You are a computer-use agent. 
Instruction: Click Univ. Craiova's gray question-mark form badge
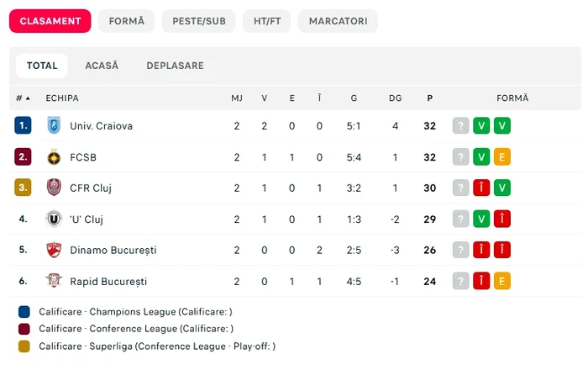[x=460, y=125]
